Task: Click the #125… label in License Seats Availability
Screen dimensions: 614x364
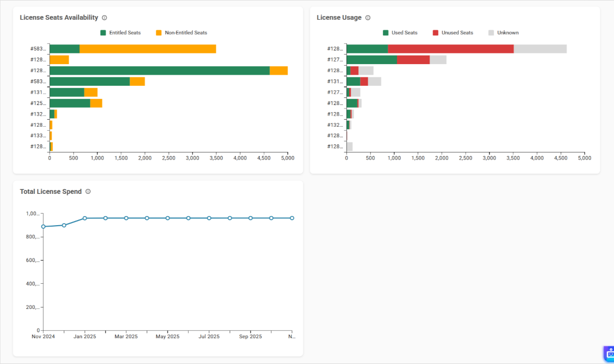Action: [x=38, y=103]
